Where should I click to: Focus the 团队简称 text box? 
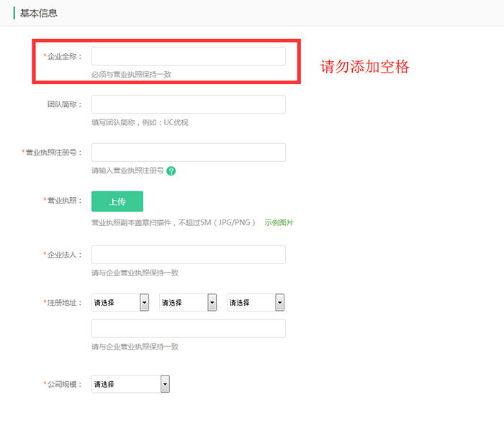tap(188, 104)
